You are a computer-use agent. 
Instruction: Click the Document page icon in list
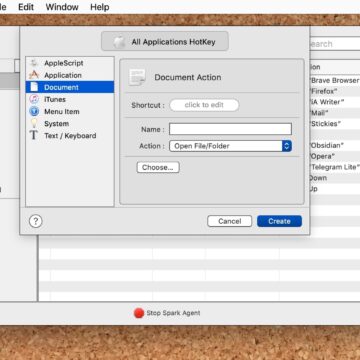pos(34,87)
